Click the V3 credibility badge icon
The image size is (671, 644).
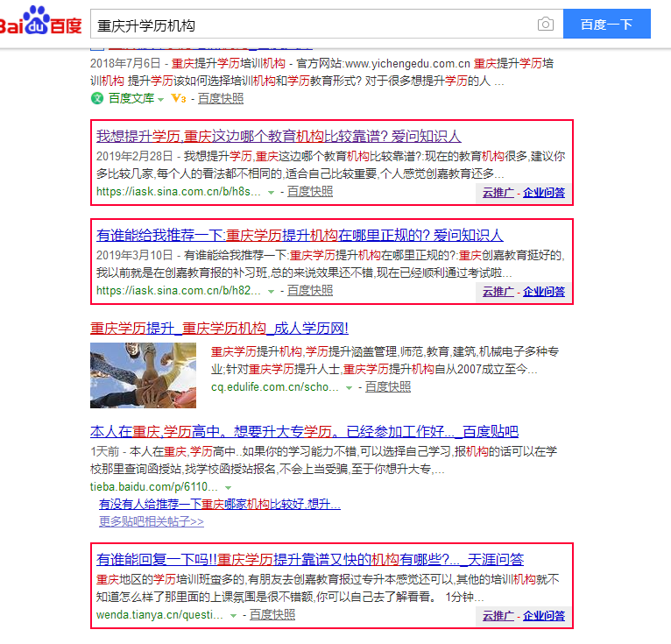(179, 98)
